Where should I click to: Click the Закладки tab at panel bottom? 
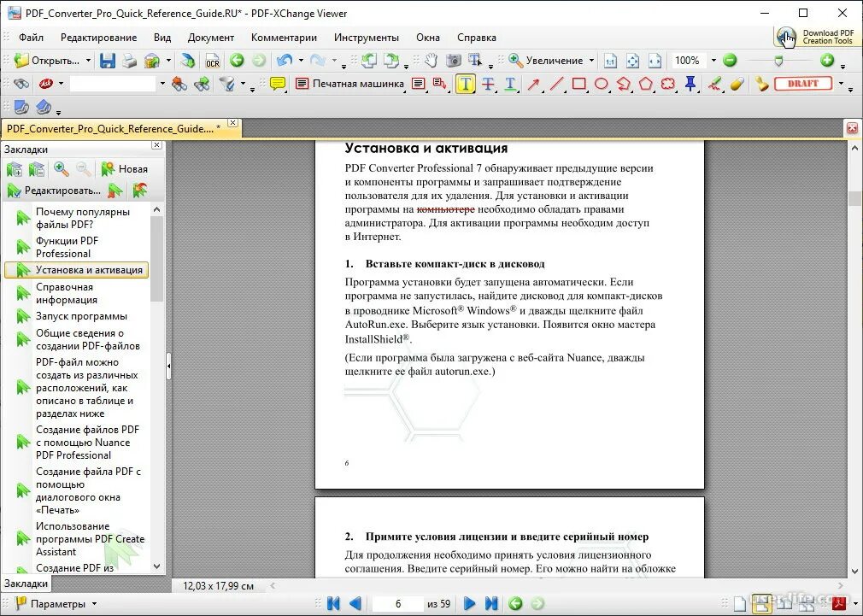pyautogui.click(x=26, y=584)
